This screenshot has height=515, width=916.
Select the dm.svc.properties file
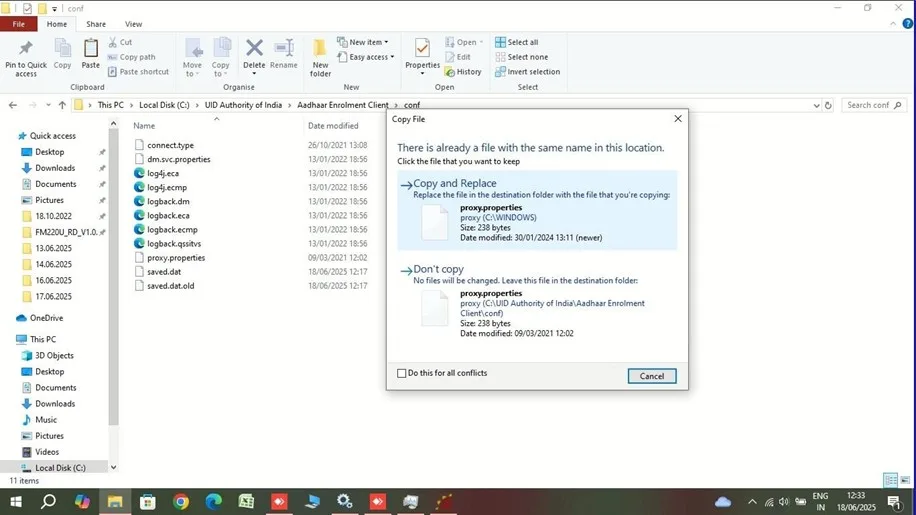(x=178, y=159)
